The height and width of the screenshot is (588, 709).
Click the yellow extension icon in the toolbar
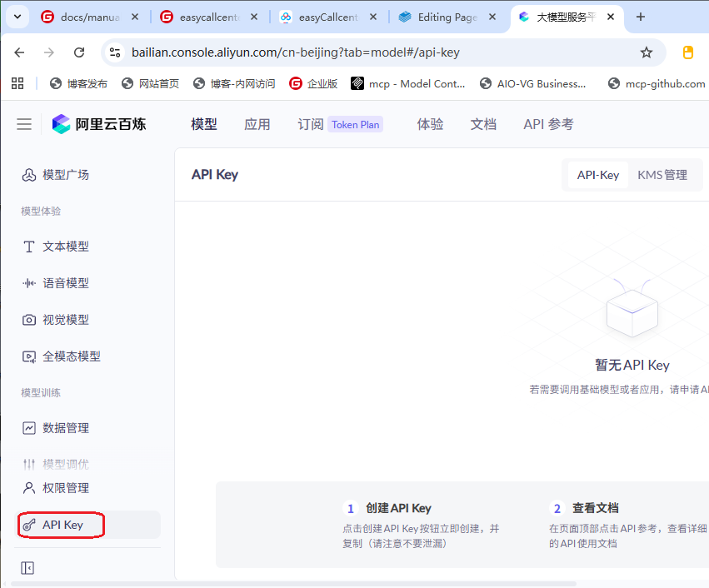(687, 52)
